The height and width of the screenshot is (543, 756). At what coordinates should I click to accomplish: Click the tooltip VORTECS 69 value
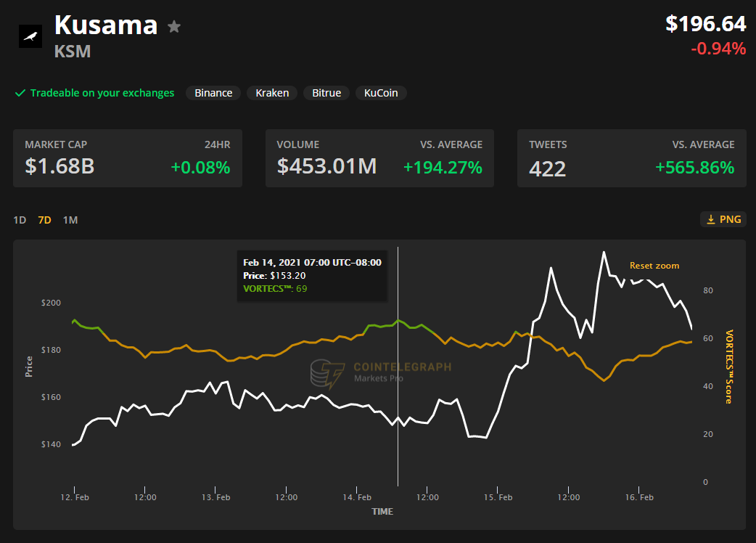302,289
